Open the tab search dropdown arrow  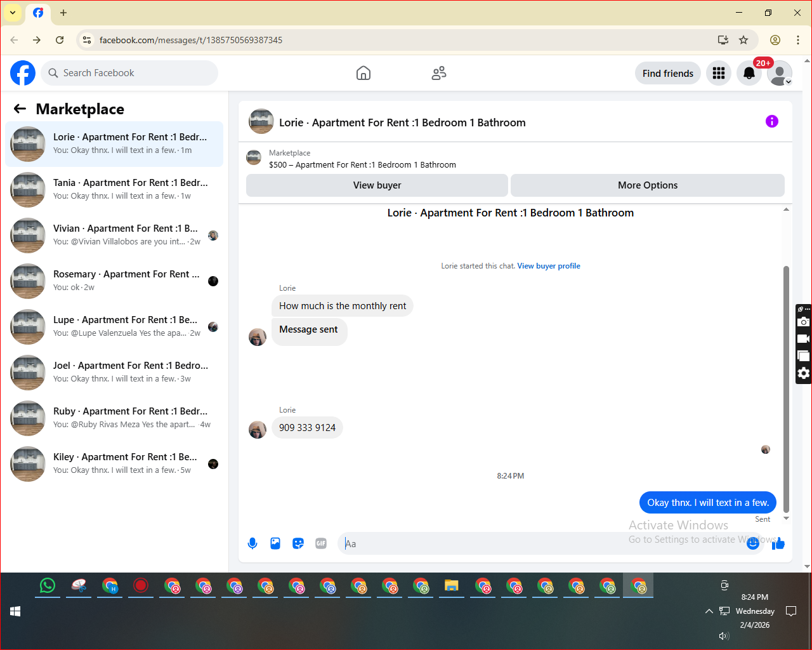(12, 13)
